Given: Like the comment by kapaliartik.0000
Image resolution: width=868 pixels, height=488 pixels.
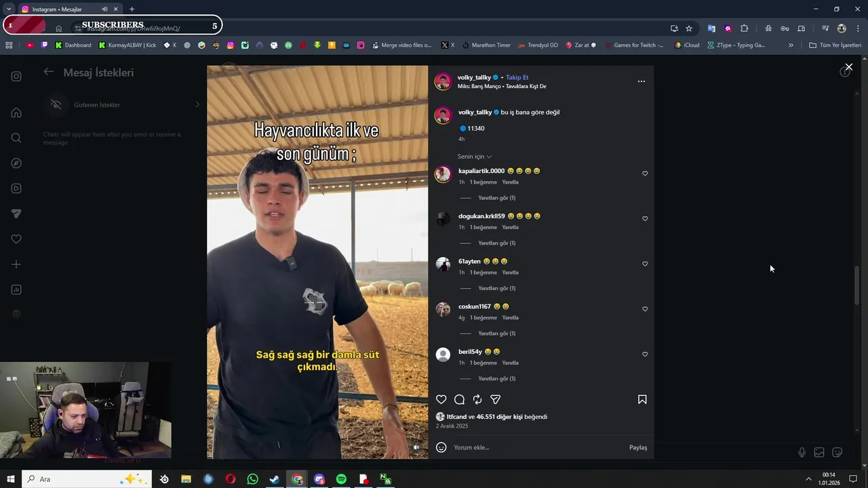Looking at the screenshot, I should tap(645, 174).
